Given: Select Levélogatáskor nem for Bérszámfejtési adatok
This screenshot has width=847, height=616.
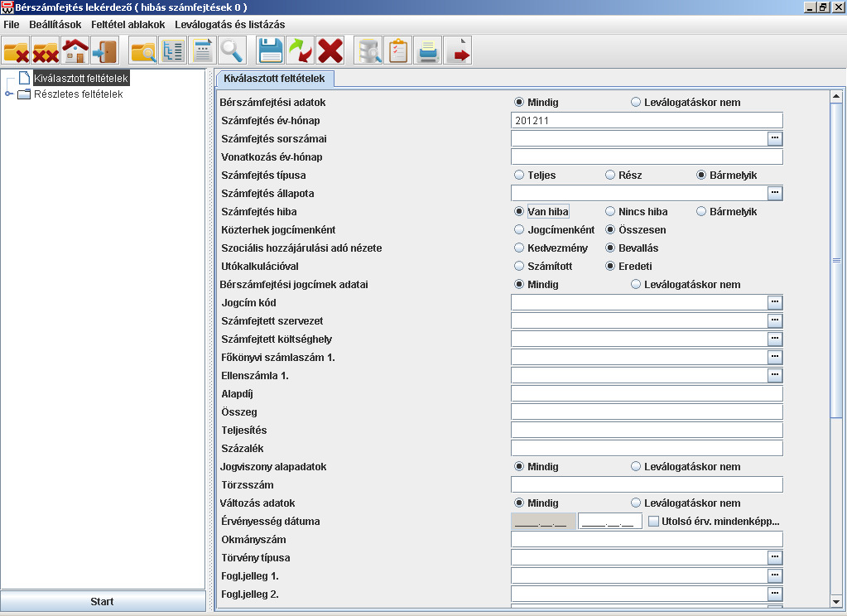Looking at the screenshot, I should tap(636, 102).
